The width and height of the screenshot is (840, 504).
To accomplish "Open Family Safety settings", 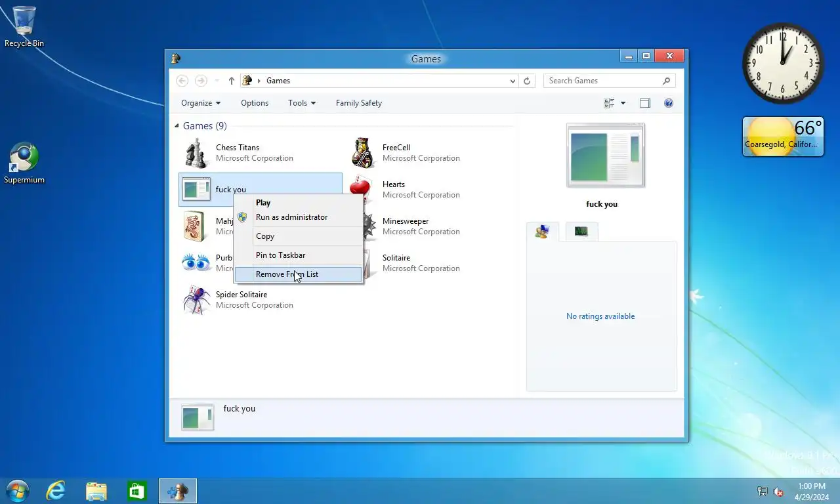I will (359, 103).
